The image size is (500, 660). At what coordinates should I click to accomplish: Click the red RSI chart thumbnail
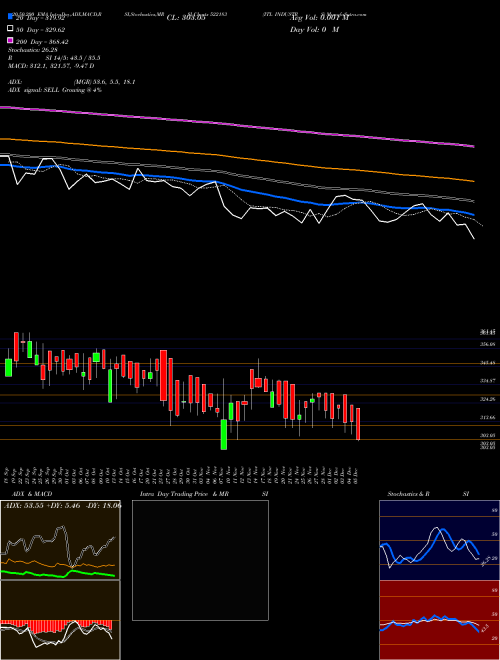pos(439,620)
